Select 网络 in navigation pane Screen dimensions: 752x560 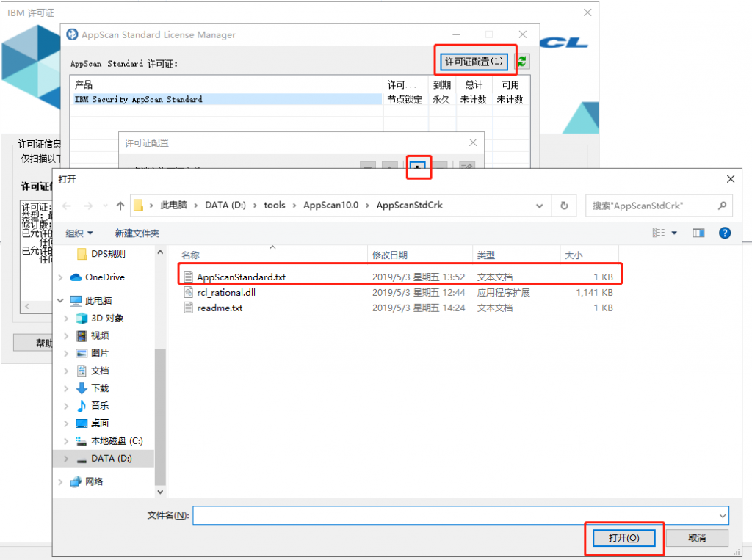[94, 481]
